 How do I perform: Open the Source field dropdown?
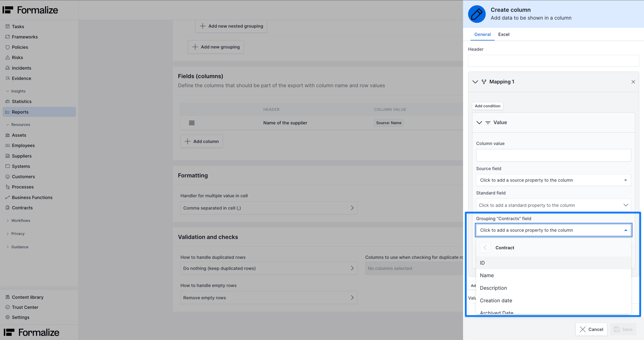click(x=553, y=180)
